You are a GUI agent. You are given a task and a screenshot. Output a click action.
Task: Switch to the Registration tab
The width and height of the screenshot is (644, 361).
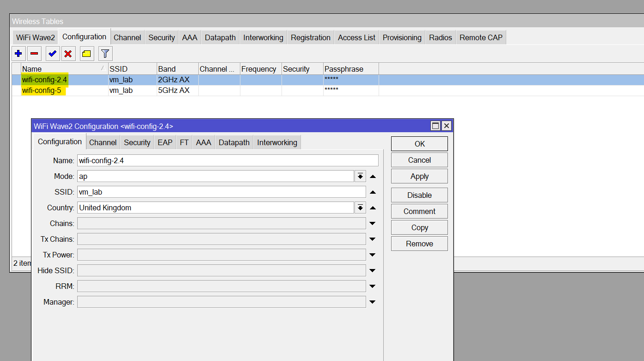tap(310, 37)
